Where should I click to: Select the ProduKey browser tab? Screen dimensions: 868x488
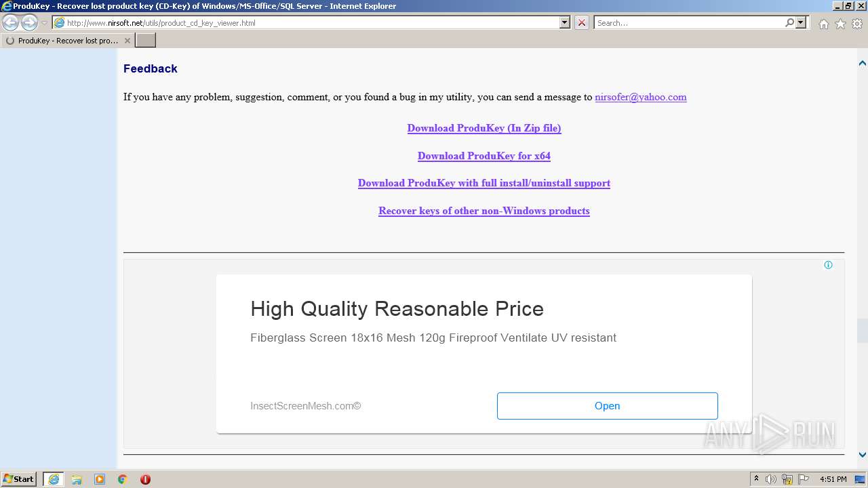[x=67, y=41]
